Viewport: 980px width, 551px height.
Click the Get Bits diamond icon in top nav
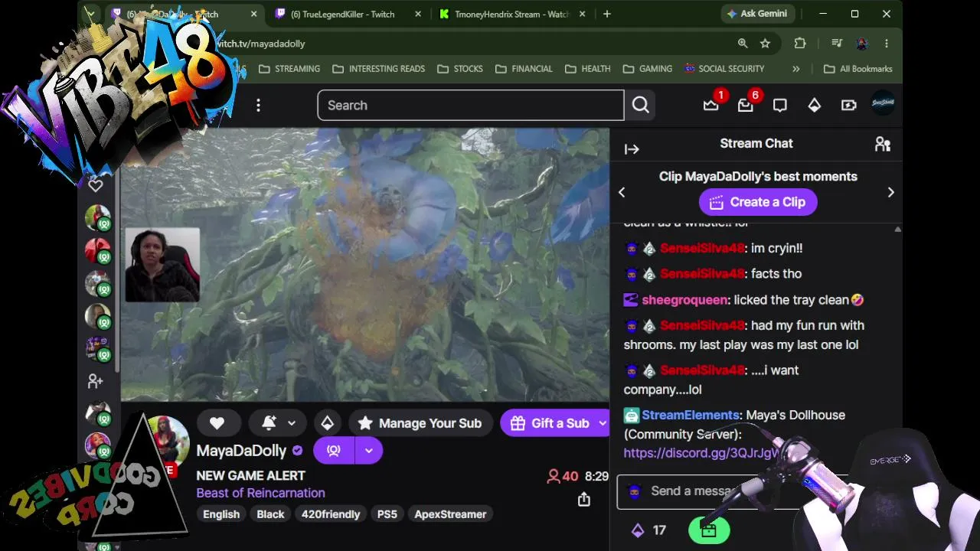[x=814, y=106]
